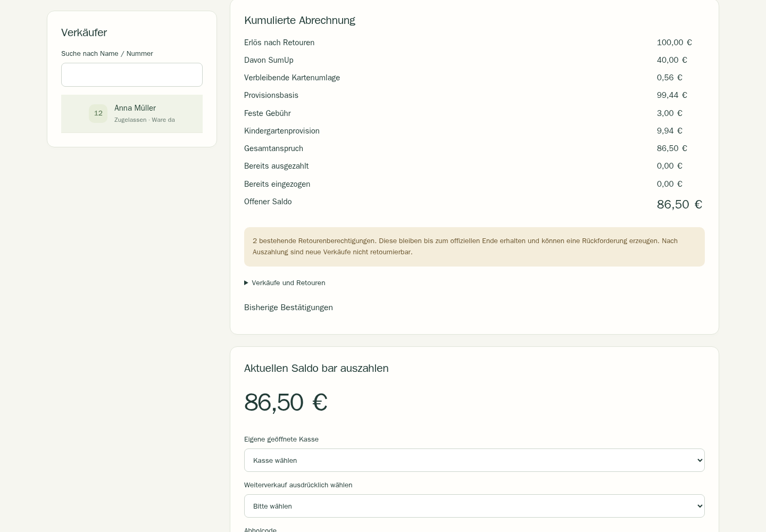Click the Retourenberechtigungen warning notice
766x532 pixels.
point(474,247)
